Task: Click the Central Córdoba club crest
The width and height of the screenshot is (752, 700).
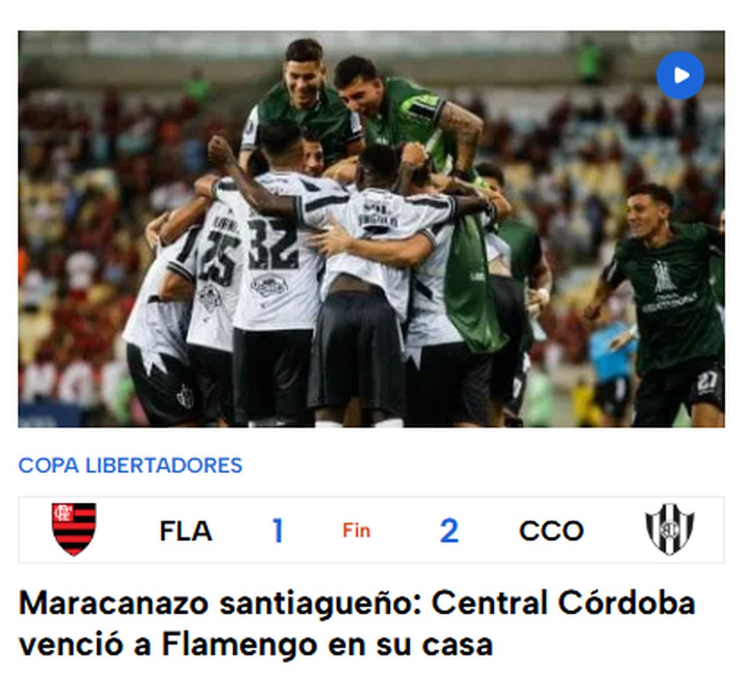Action: pos(669,530)
